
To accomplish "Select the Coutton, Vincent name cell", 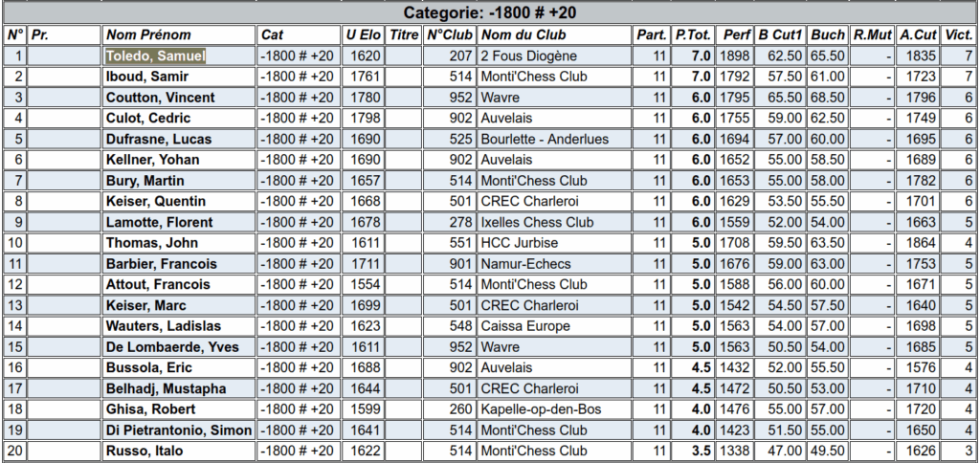I will (179, 98).
